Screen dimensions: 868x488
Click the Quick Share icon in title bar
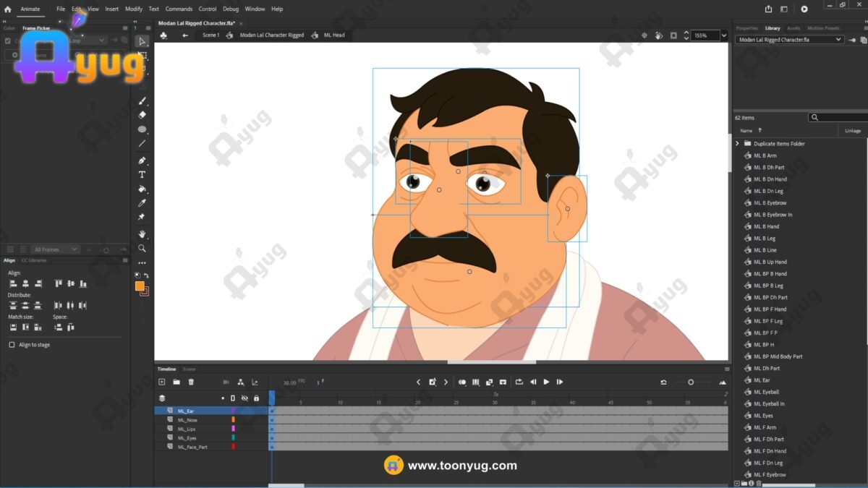coord(768,9)
